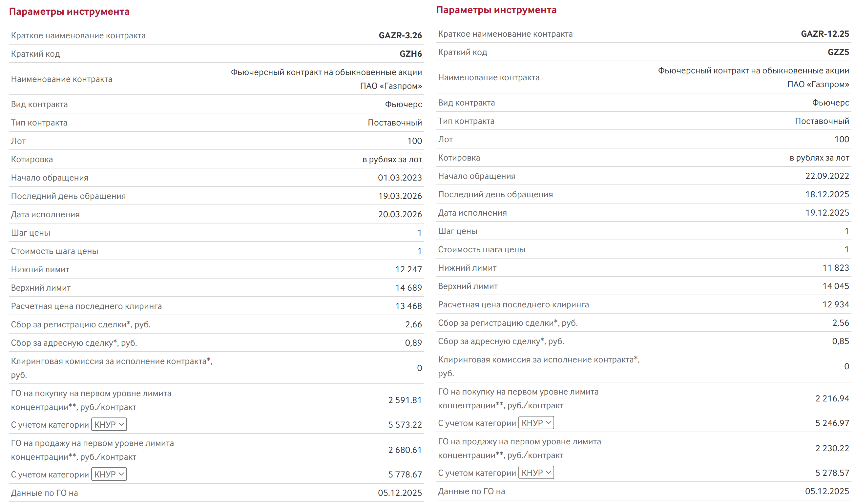The image size is (856, 504).
Task: Click the clearing settlement price 13 468
Action: pyautogui.click(x=408, y=306)
